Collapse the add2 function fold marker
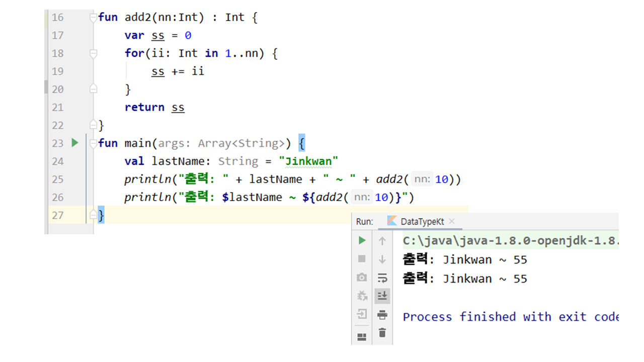The image size is (644, 362). point(93,18)
